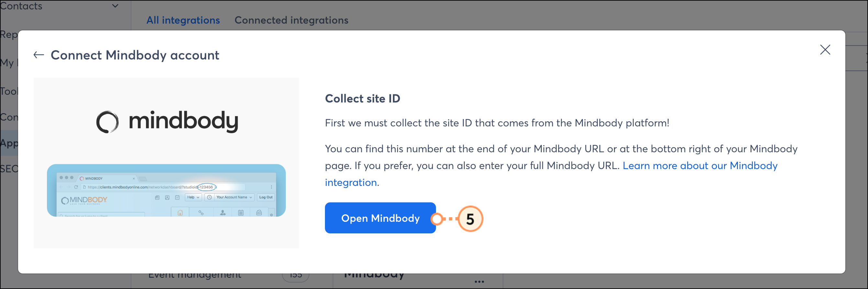Screen dimensions: 868x289
Task: Click the calendar icon in example screenshot
Action: (x=241, y=213)
